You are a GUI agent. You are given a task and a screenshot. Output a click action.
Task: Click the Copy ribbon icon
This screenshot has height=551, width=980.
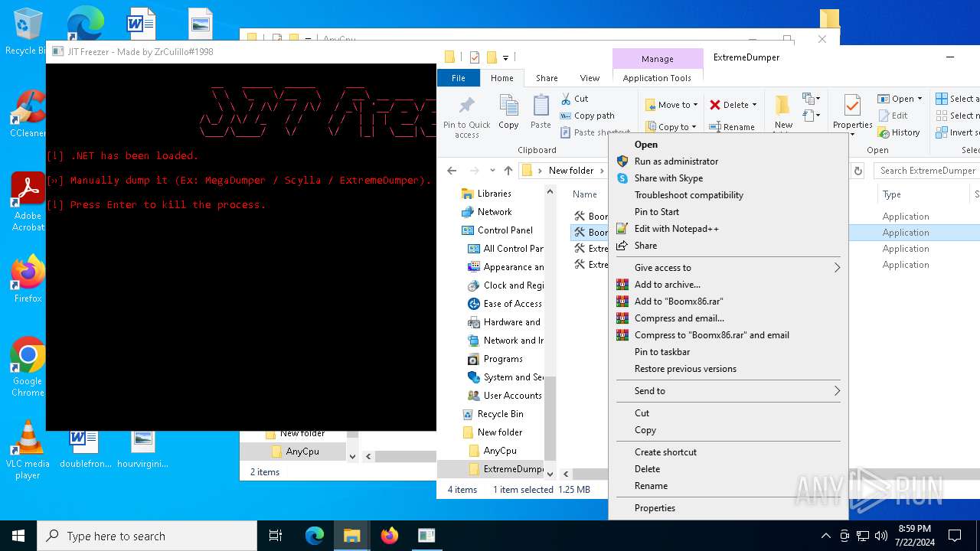[508, 112]
